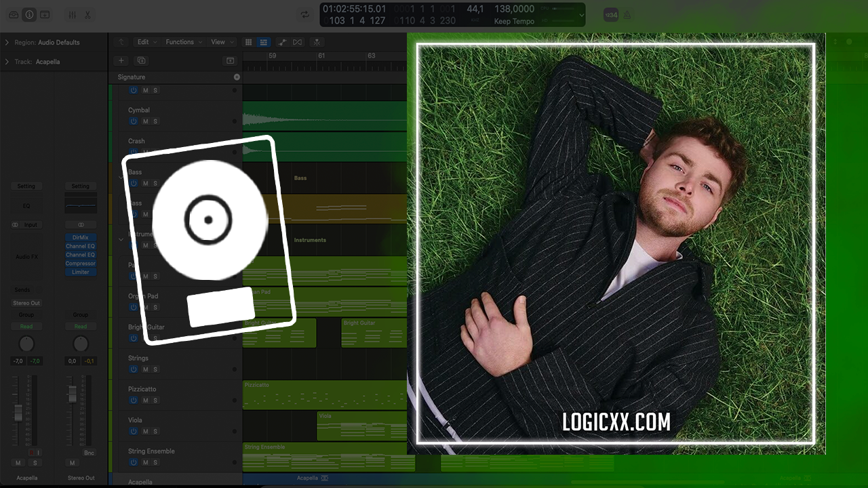The image size is (868, 488).
Task: Expand the Region Audio Defaults section
Action: point(7,42)
